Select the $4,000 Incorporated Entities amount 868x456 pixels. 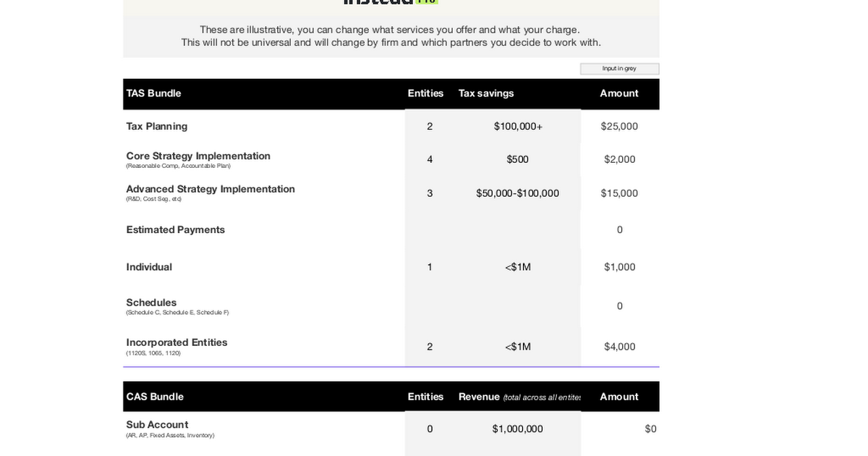[x=620, y=347]
